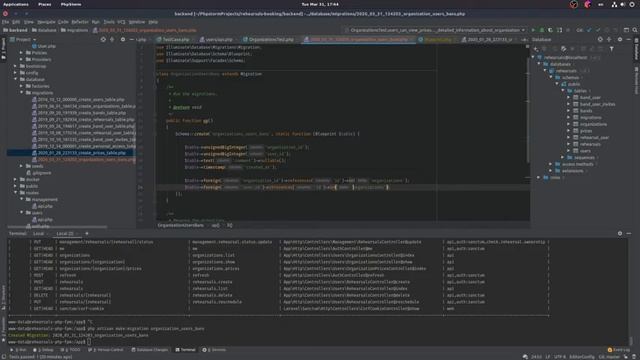Expand the users table in Database

point(568,151)
